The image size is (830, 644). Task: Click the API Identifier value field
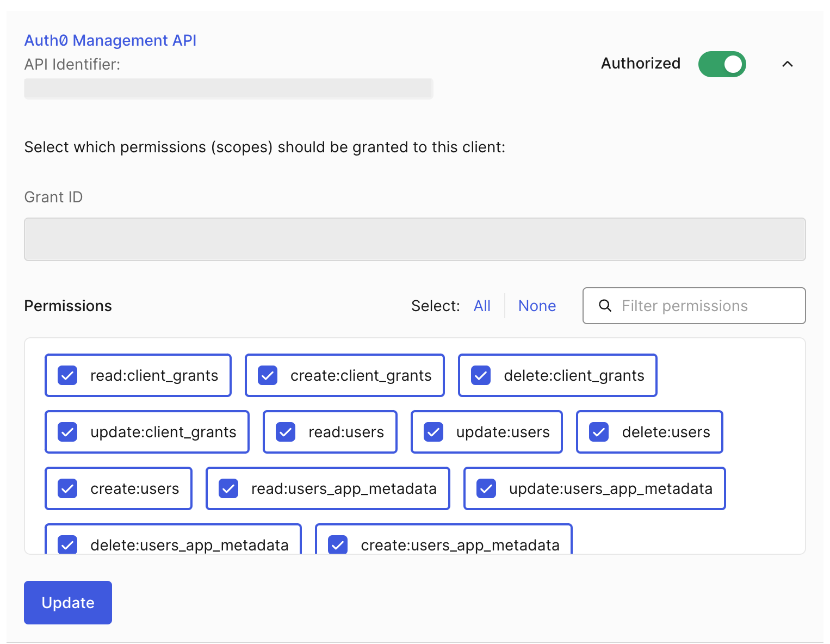pos(228,89)
